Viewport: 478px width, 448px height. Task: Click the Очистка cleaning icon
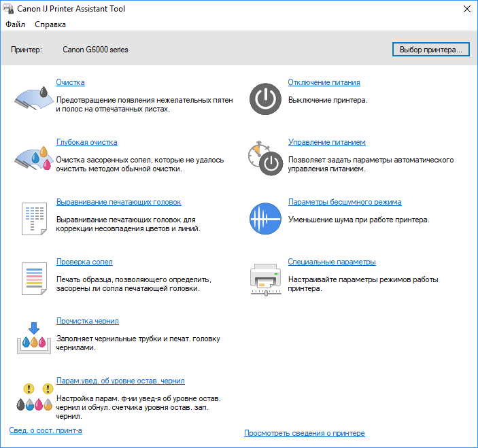[x=33, y=99]
